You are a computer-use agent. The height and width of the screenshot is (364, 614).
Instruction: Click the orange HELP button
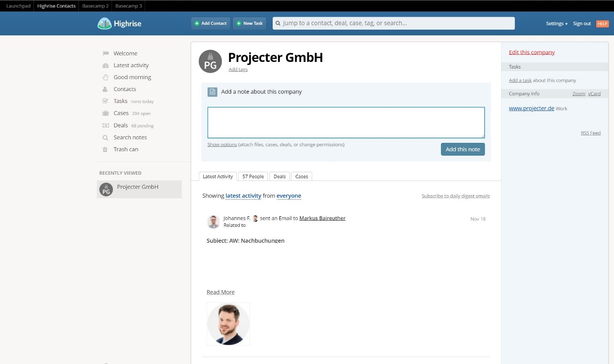602,24
